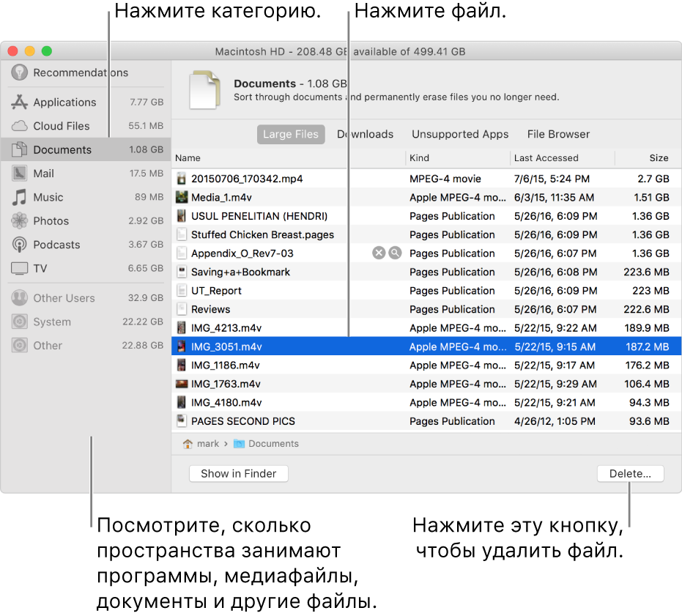Select the Recommendations sidebar label
The width and height of the screenshot is (682, 616).
[81, 73]
